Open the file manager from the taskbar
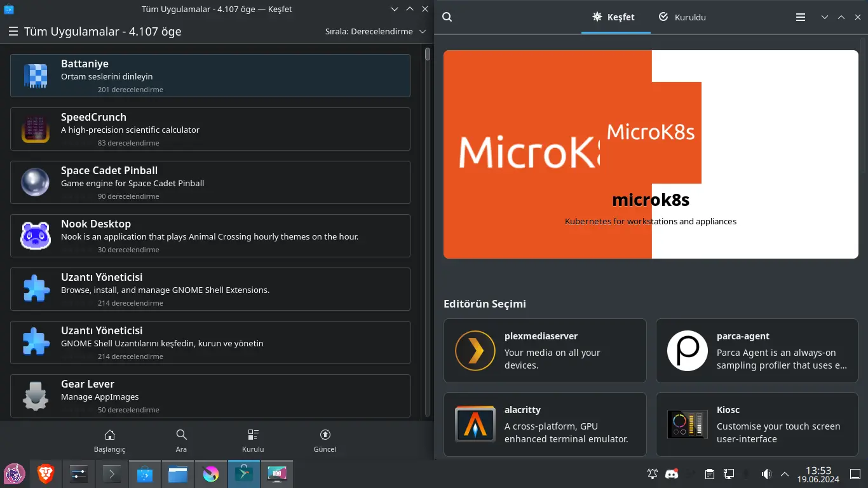868x488 pixels. (x=178, y=474)
